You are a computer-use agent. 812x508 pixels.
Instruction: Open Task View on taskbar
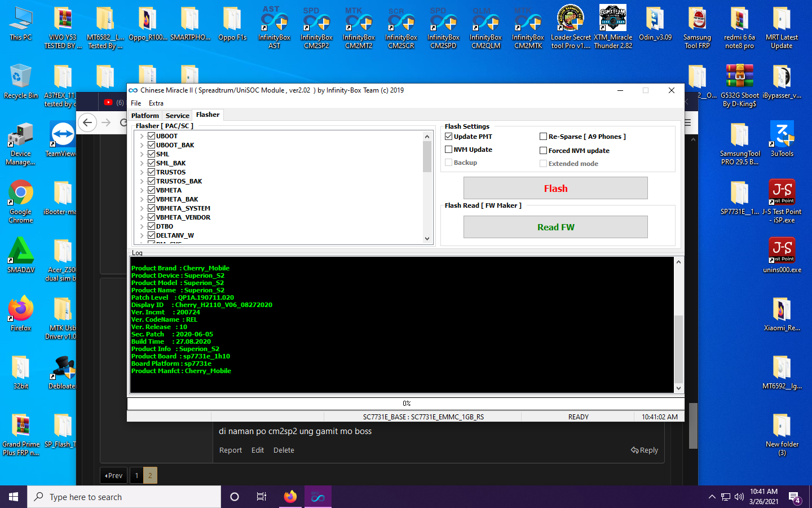[x=262, y=497]
